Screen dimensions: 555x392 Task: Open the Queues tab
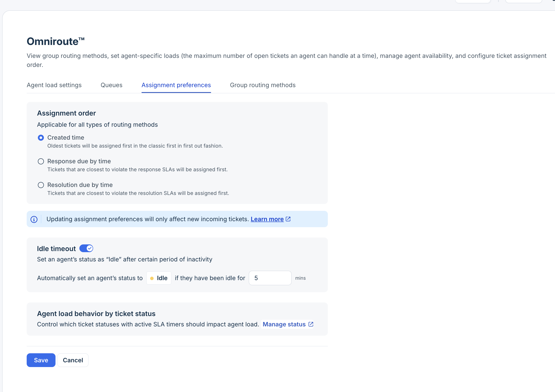click(111, 85)
